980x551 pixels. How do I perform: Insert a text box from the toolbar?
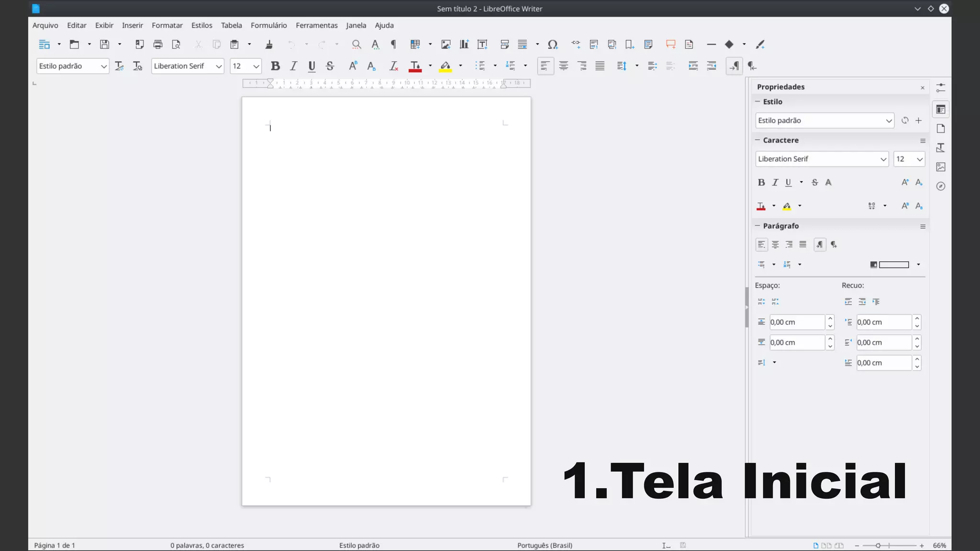[482, 44]
